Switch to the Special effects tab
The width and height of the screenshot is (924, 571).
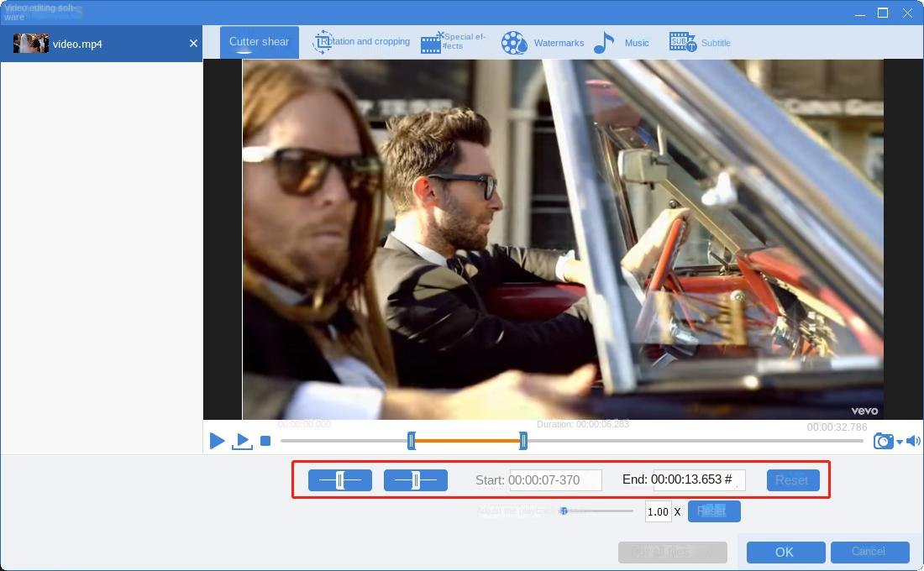pos(454,42)
